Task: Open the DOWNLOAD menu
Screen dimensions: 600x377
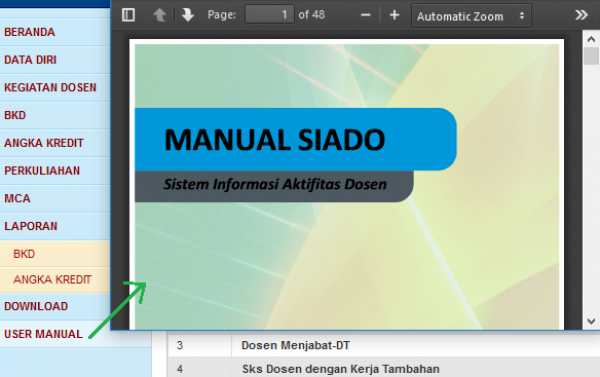Action: click(x=55, y=307)
